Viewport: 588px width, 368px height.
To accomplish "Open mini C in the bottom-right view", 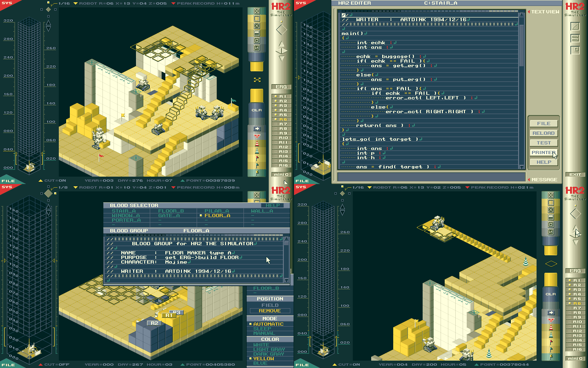I will pos(576,358).
